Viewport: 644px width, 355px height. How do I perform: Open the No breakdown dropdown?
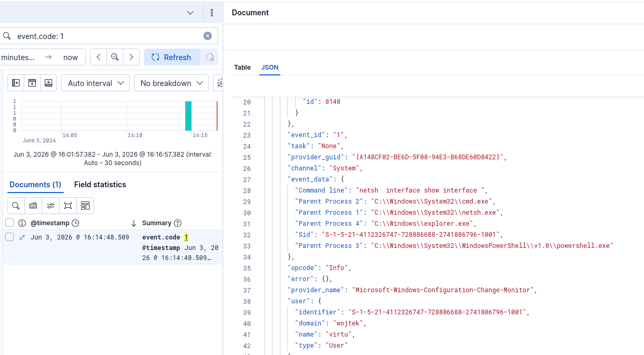[171, 83]
